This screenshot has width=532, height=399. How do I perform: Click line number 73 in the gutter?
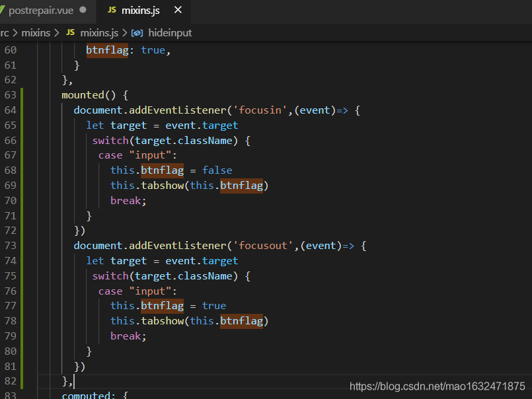(x=10, y=246)
